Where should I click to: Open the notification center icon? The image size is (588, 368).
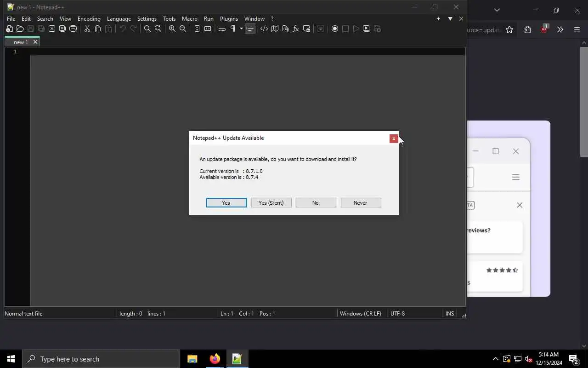(574, 359)
